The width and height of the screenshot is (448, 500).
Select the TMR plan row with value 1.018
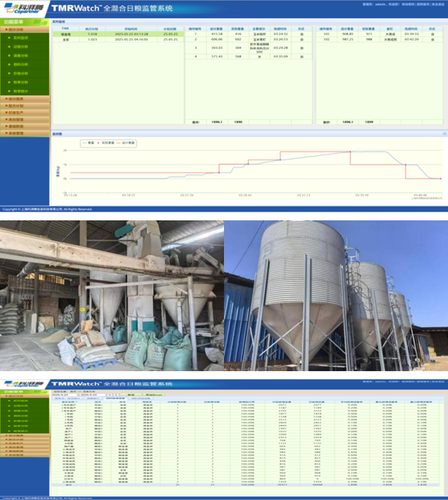tap(119, 34)
